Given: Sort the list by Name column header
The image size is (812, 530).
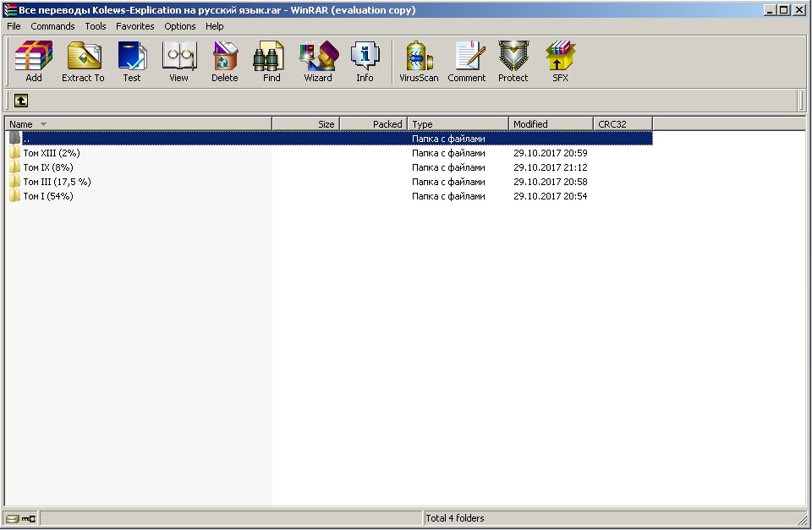Looking at the screenshot, I should [135, 124].
